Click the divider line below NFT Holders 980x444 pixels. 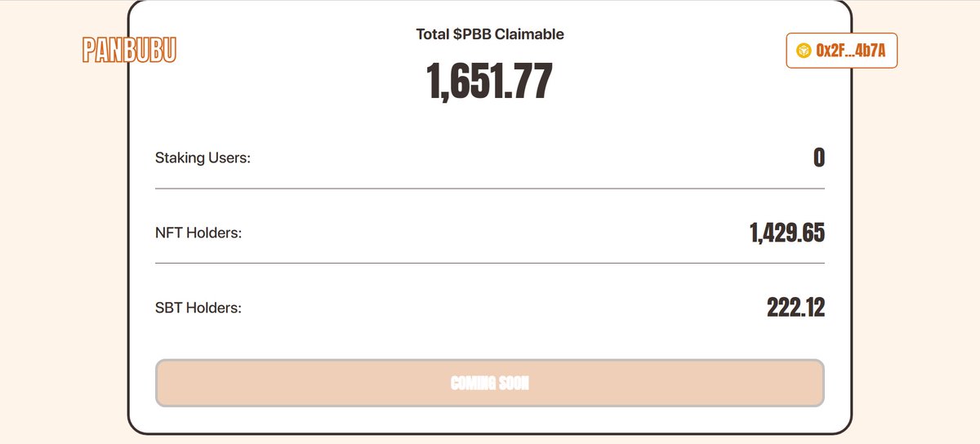pyautogui.click(x=490, y=263)
